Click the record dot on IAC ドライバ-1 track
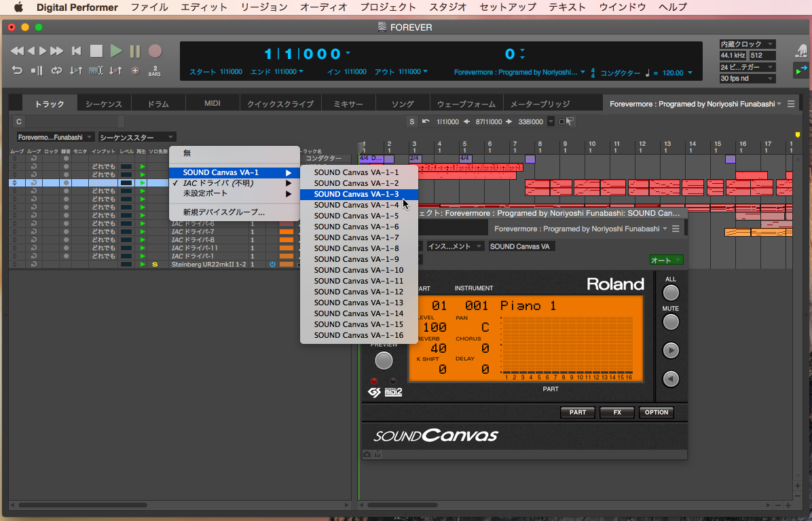The width and height of the screenshot is (812, 521). [66, 256]
